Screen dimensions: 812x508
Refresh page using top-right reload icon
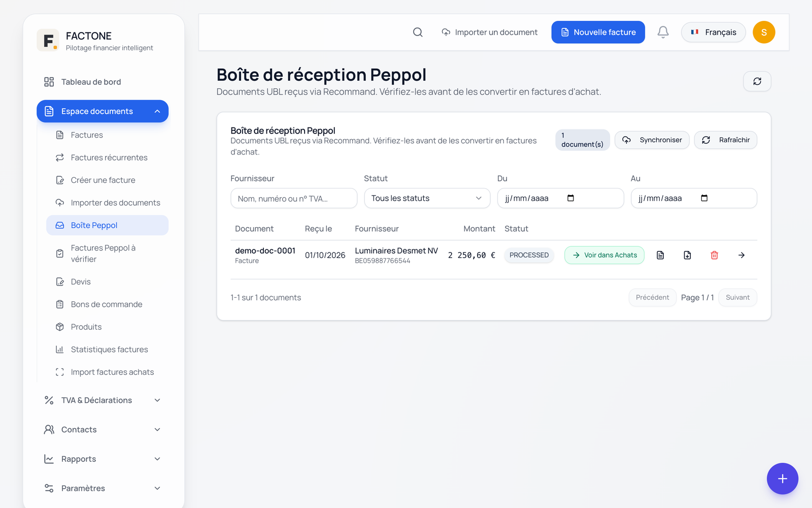[757, 81]
